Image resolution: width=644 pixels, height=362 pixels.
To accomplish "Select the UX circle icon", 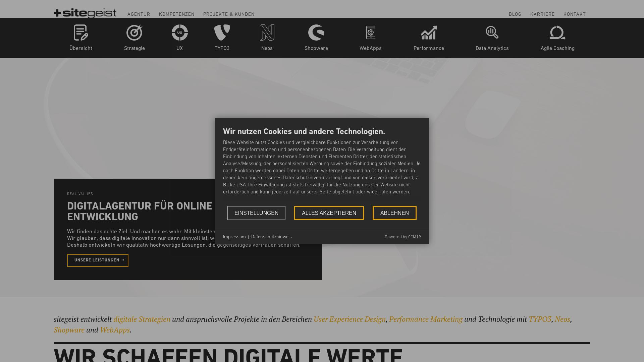I will point(180,33).
